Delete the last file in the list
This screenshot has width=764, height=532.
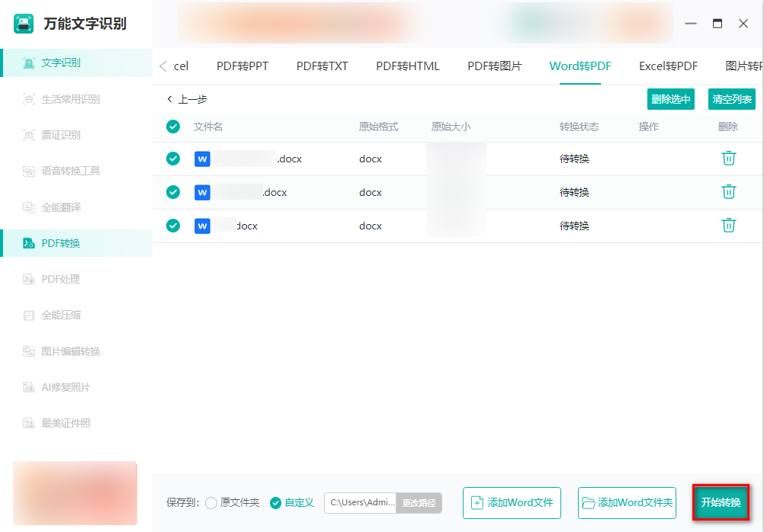point(728,225)
